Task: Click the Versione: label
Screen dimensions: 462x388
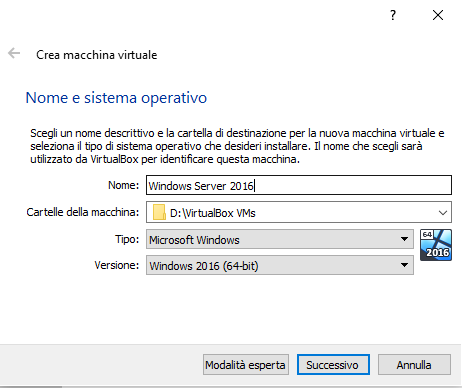Action: (x=117, y=265)
